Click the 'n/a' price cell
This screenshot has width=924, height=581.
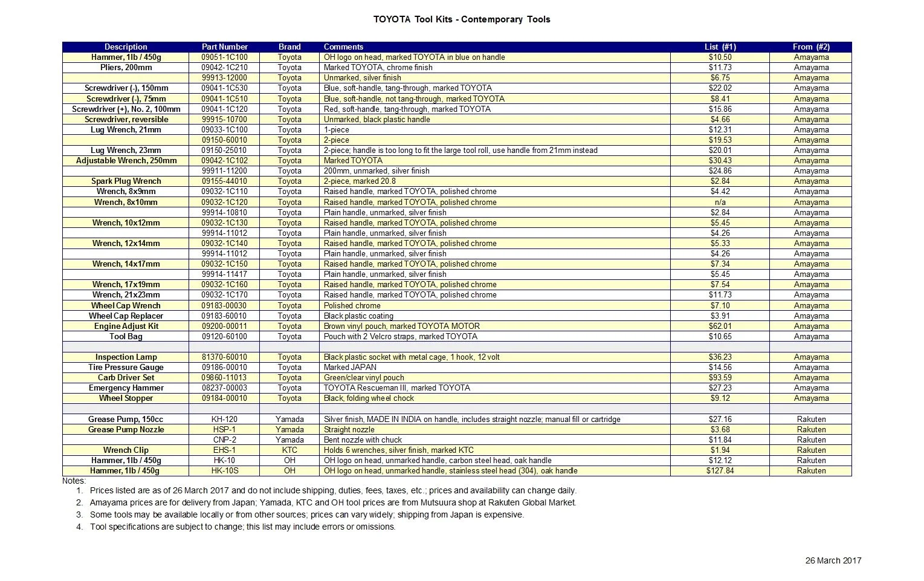(x=720, y=202)
